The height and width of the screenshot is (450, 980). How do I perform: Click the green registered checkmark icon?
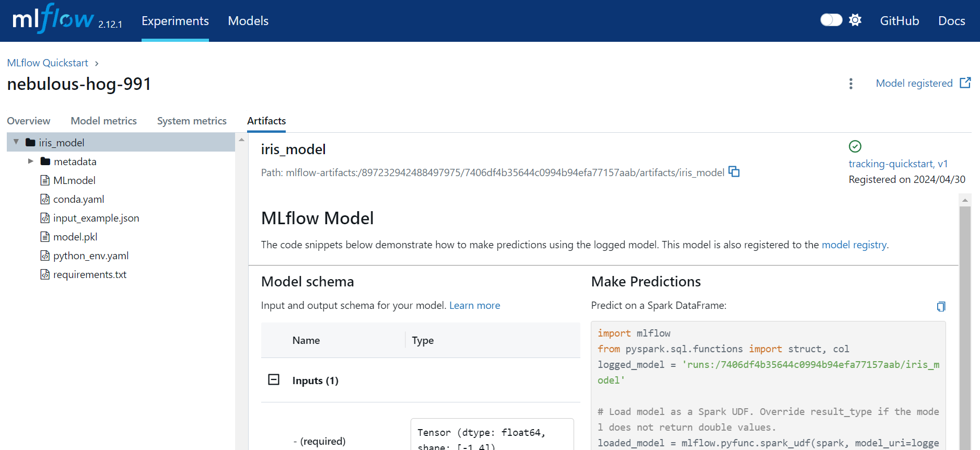point(855,146)
